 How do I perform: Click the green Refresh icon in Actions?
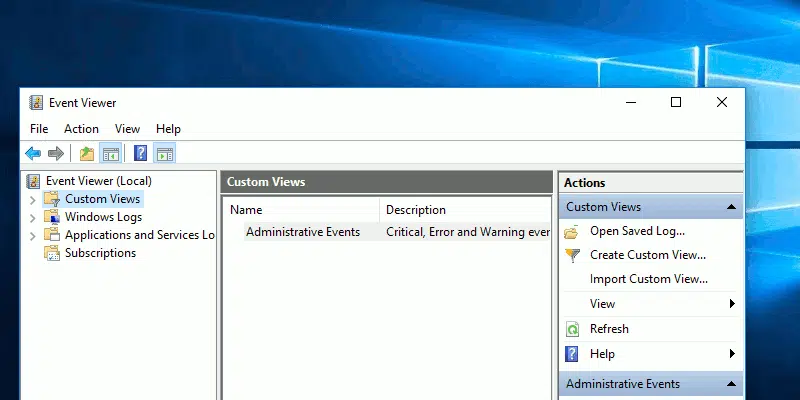click(x=572, y=329)
